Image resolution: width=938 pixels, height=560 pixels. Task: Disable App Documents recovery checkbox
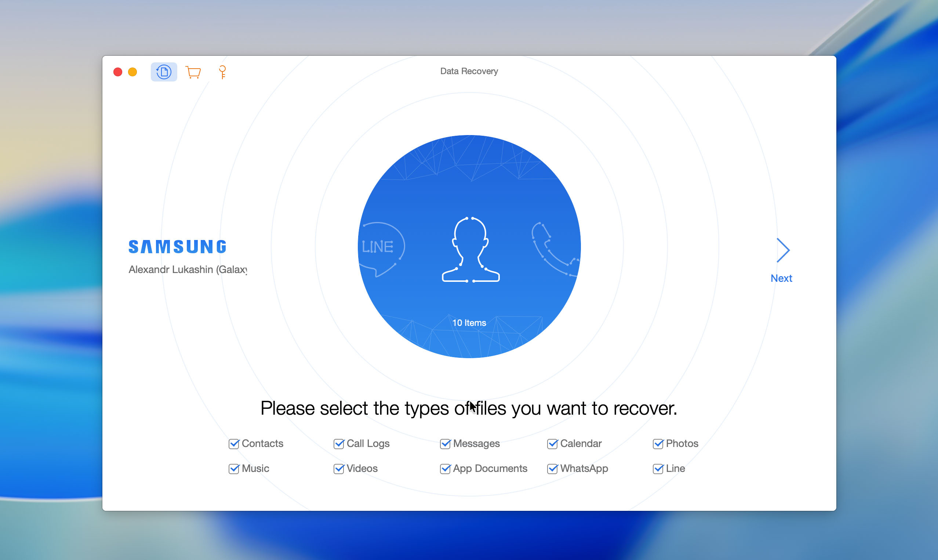[445, 469]
